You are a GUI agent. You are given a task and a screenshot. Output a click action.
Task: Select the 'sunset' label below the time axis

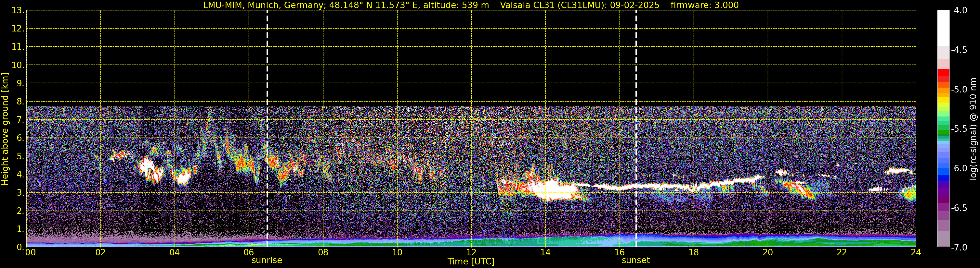point(636,261)
